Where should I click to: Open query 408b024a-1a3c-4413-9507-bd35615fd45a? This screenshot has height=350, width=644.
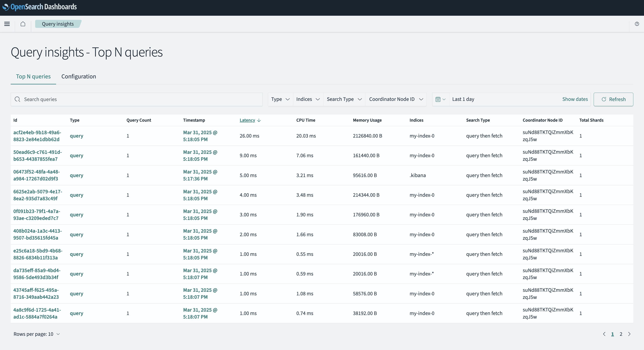38,234
